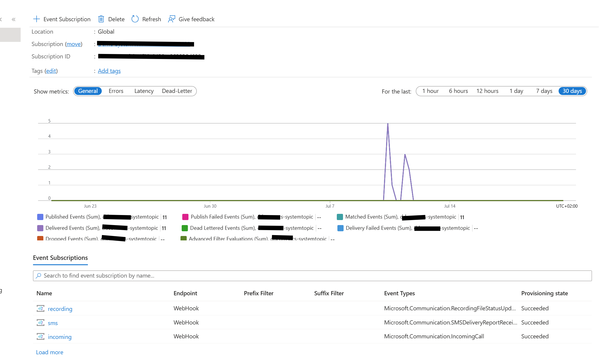Click the Jun 30 date label on chart
The width and height of the screenshot is (599, 364).
click(x=210, y=206)
